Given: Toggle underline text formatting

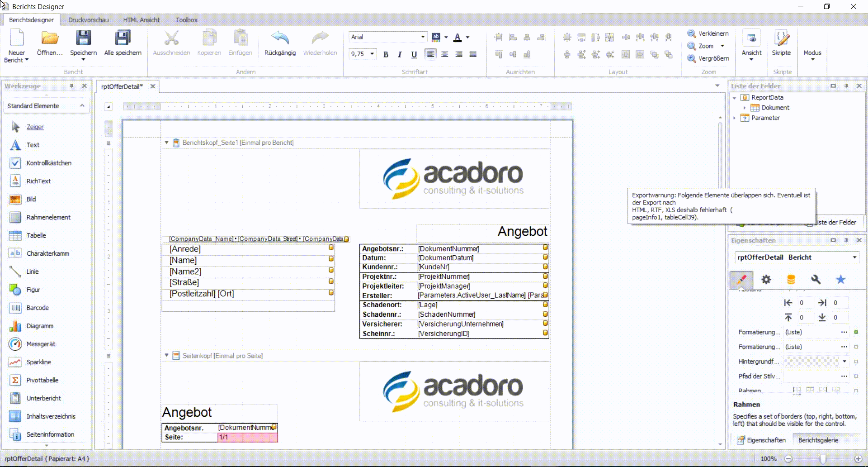Looking at the screenshot, I should pyautogui.click(x=414, y=55).
